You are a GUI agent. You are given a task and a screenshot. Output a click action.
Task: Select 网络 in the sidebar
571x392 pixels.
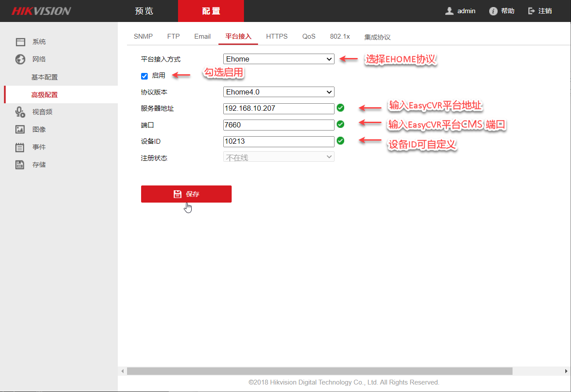pos(39,59)
